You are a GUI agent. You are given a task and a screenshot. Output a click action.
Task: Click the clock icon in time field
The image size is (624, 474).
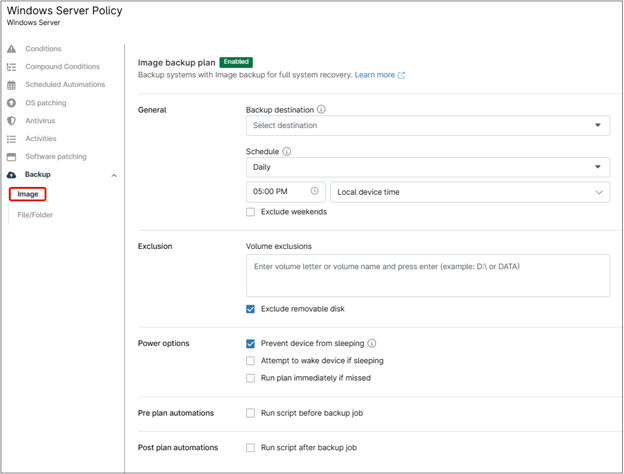pos(314,191)
